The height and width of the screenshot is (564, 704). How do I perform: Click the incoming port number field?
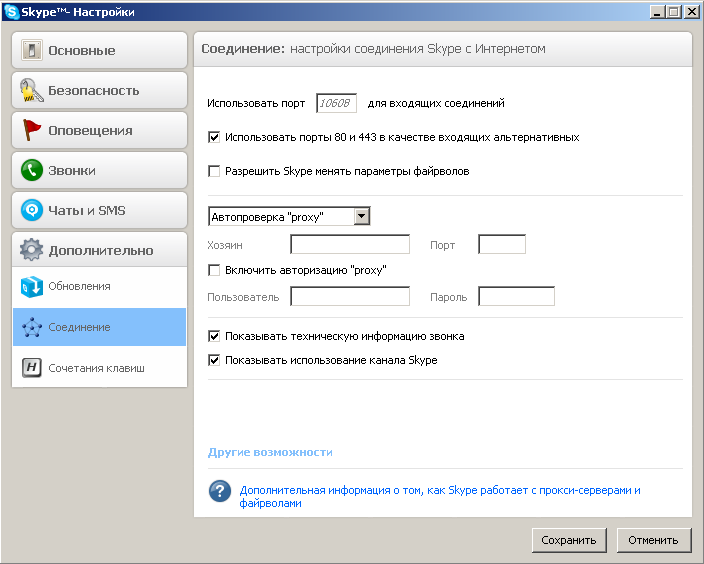tap(336, 103)
